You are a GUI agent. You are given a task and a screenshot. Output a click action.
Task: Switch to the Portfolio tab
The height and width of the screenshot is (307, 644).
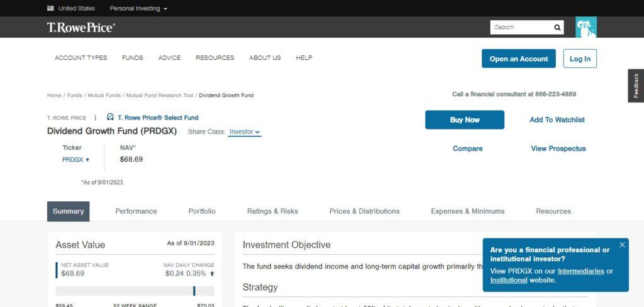[202, 211]
